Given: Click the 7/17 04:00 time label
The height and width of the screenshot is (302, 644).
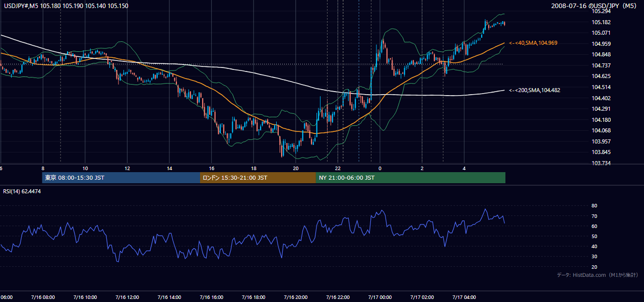Looking at the screenshot, I should pyautogui.click(x=464, y=297).
